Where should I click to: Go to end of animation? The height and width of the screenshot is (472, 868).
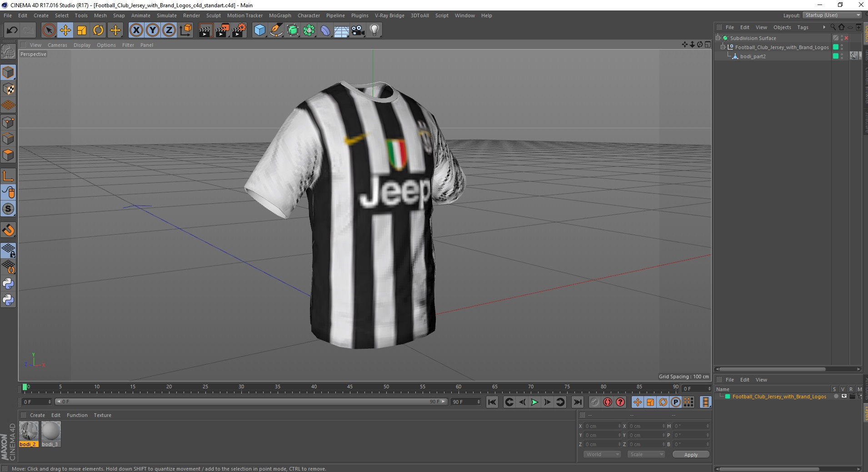click(x=577, y=402)
